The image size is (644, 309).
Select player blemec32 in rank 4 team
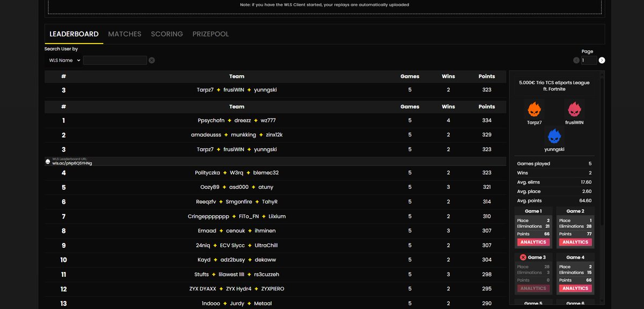pyautogui.click(x=266, y=173)
